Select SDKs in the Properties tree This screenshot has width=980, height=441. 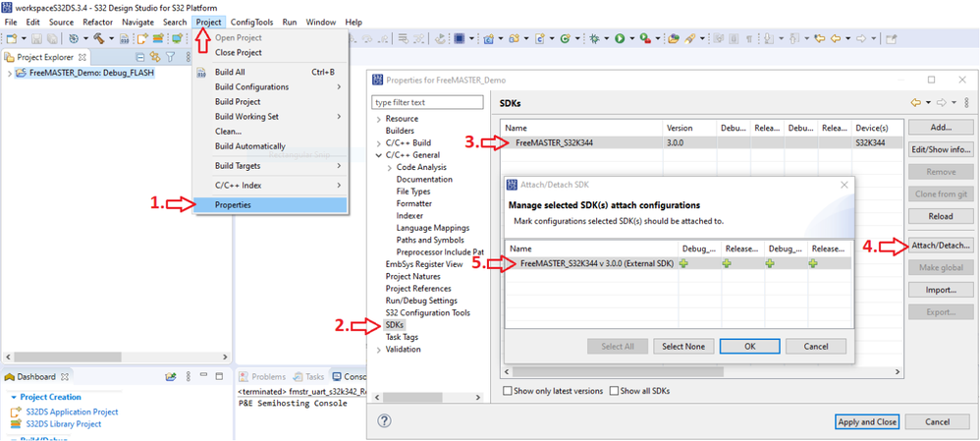click(x=395, y=325)
